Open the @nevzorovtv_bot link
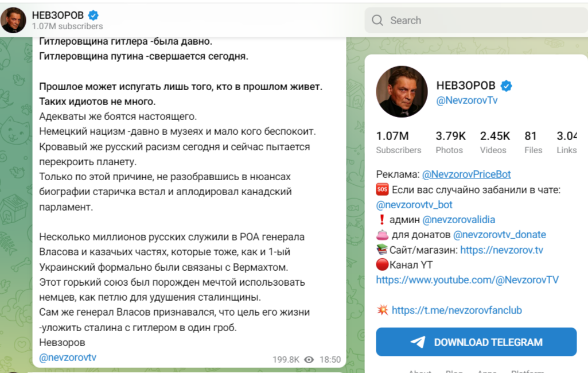The width and height of the screenshot is (588, 373). click(x=414, y=205)
